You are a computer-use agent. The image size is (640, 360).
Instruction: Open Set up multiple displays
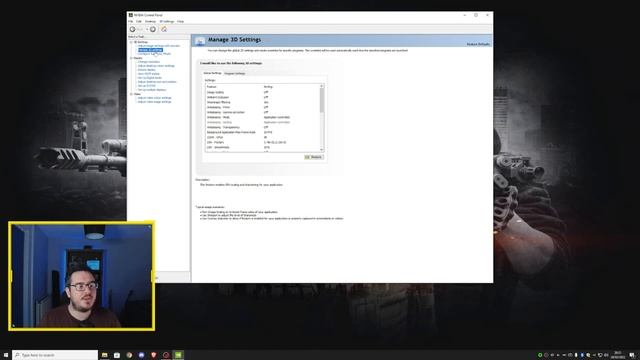click(x=152, y=90)
